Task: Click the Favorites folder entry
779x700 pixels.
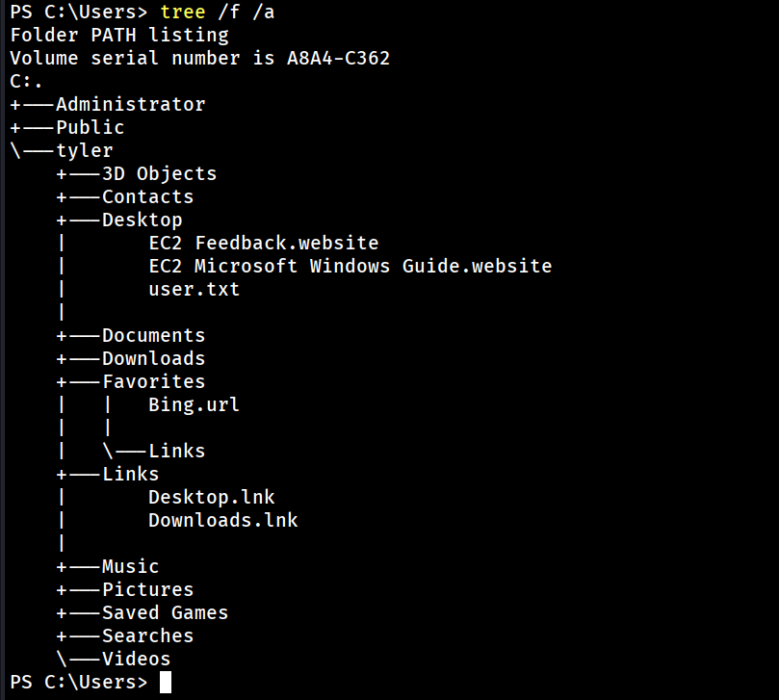Action: pyautogui.click(x=153, y=381)
